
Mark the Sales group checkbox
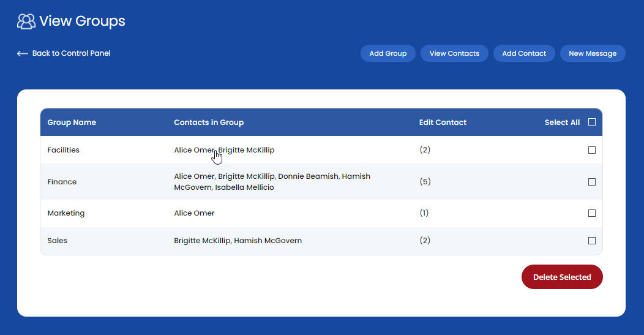(x=591, y=241)
